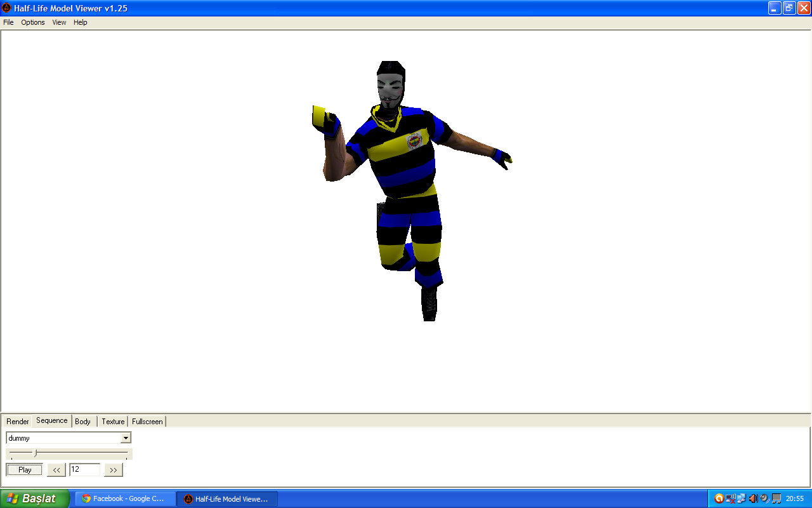This screenshot has width=812, height=508.
Task: Switch to the Render tab
Action: (x=18, y=422)
